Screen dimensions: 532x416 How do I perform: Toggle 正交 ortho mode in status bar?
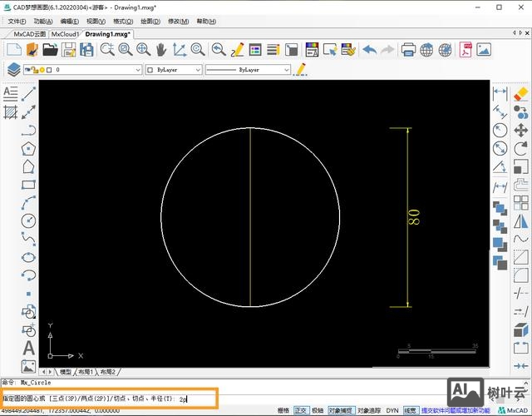301,410
